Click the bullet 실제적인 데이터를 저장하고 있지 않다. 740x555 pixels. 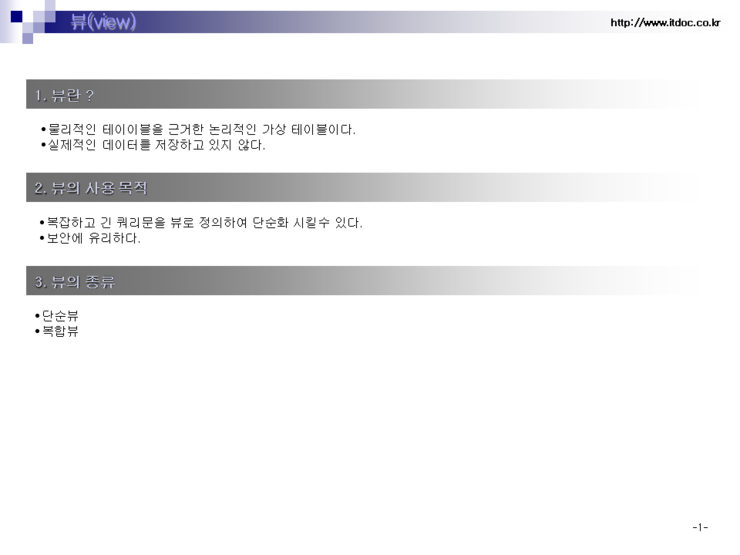pos(153,145)
